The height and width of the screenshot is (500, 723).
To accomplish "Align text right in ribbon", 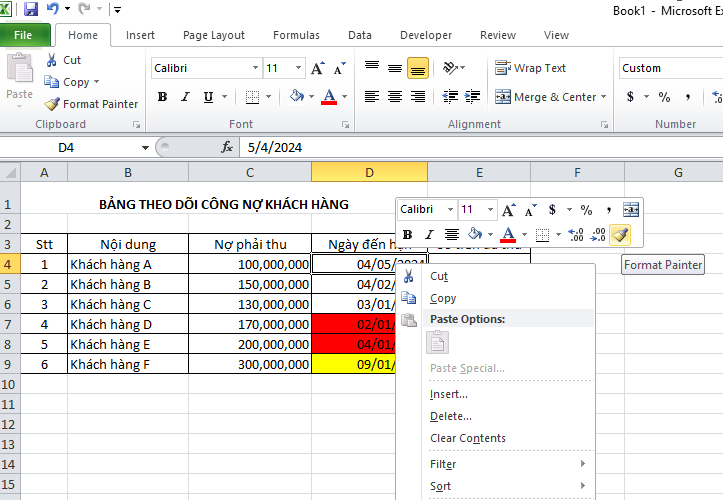I will tap(418, 96).
